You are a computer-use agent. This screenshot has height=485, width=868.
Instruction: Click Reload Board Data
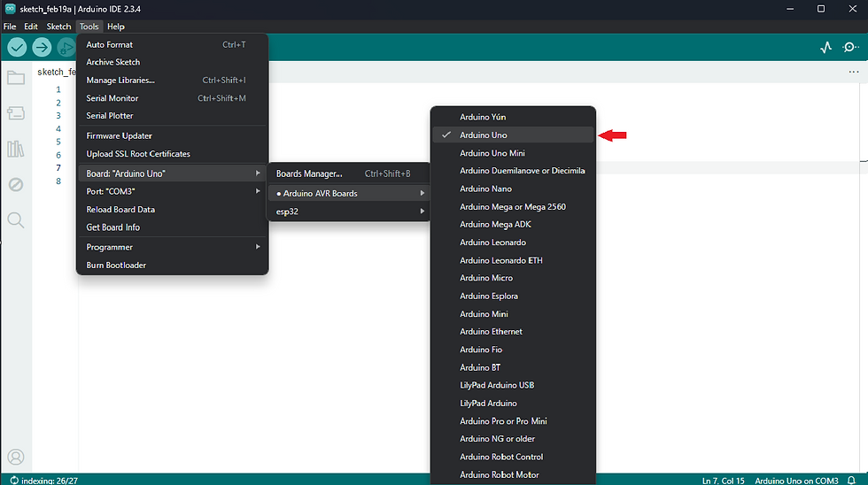tap(172, 210)
